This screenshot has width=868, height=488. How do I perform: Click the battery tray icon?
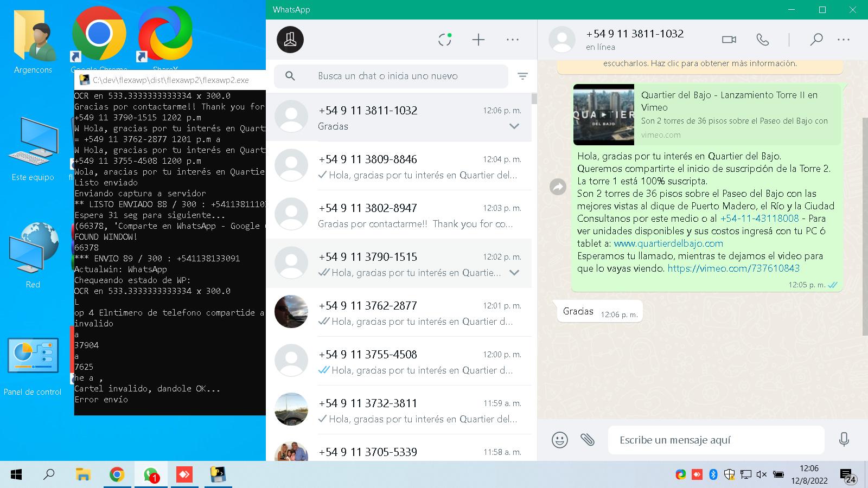[x=778, y=475]
